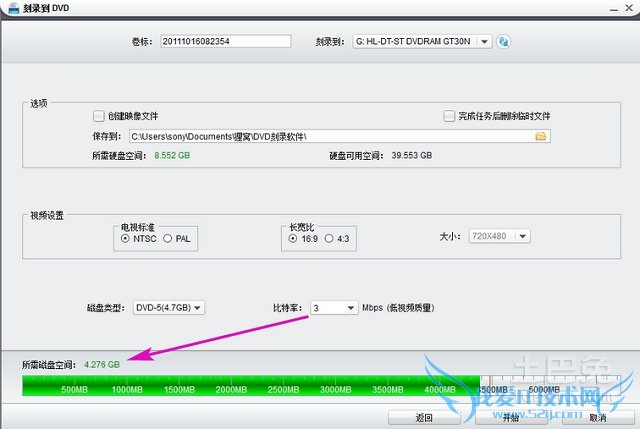This screenshot has height=429, width=640.
Task: Choose the 4:3 aspect ratio
Action: click(x=329, y=238)
